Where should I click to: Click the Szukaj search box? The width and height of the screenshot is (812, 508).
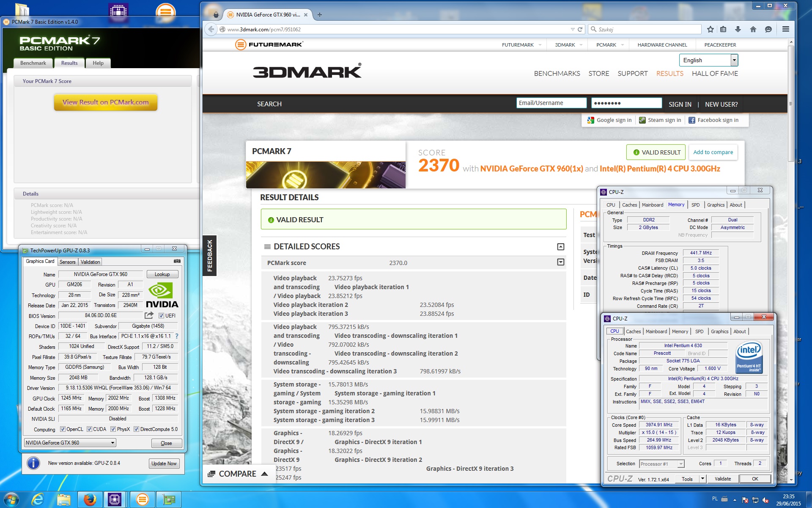click(x=645, y=29)
